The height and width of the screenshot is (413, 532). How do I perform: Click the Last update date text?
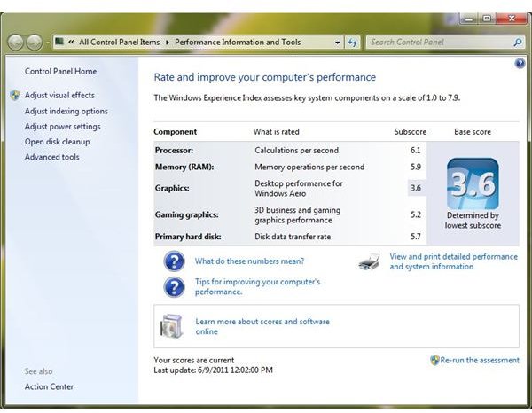[213, 370]
